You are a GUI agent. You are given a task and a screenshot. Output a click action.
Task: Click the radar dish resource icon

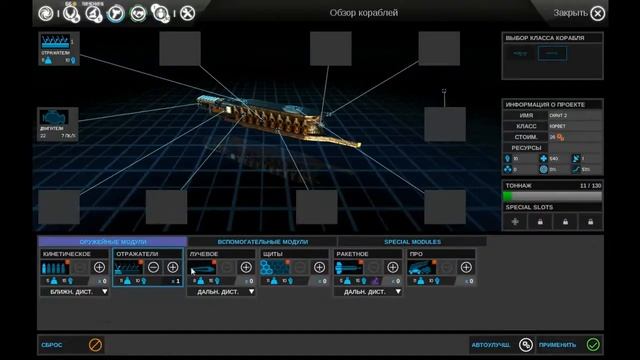[576, 158]
